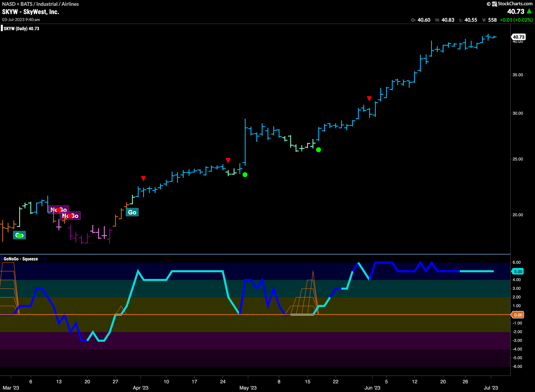Viewport: 535px width, 392px height.
Task: Click the 35.00 price axis label
Action: (x=518, y=75)
